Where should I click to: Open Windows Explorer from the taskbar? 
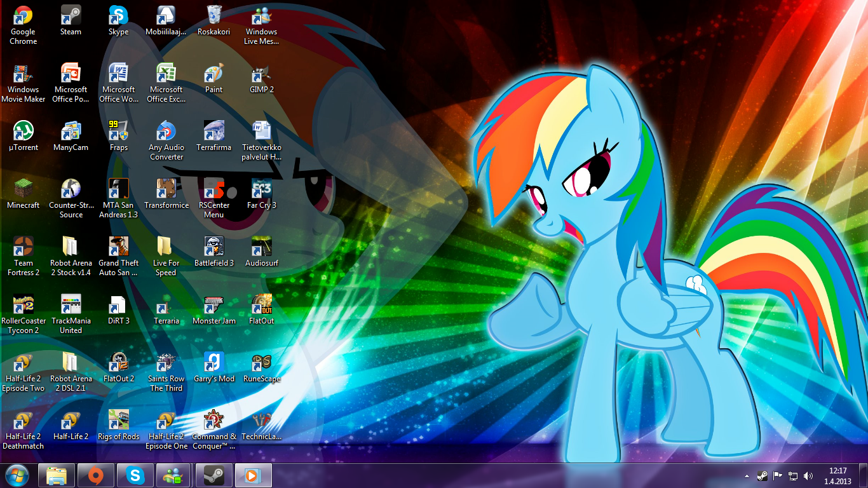57,475
